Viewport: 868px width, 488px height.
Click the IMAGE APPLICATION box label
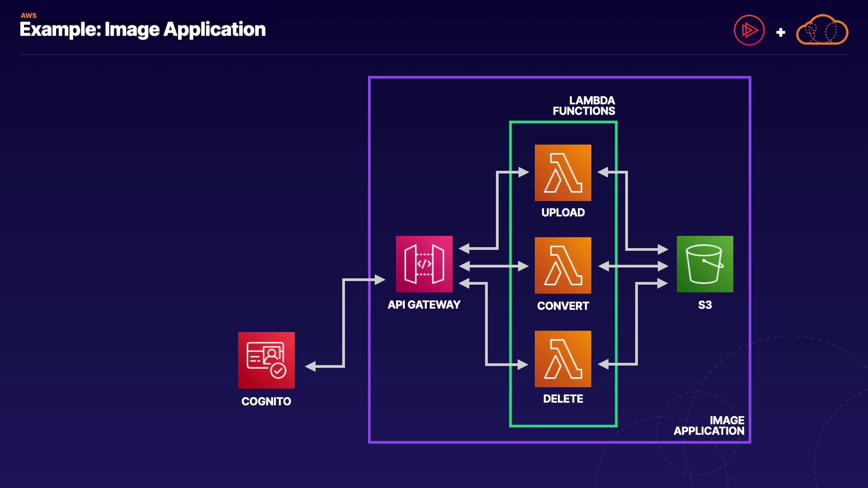tap(709, 426)
